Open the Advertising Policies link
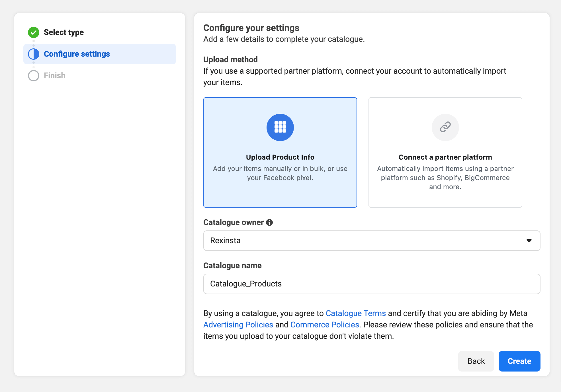561x392 pixels. 238,325
